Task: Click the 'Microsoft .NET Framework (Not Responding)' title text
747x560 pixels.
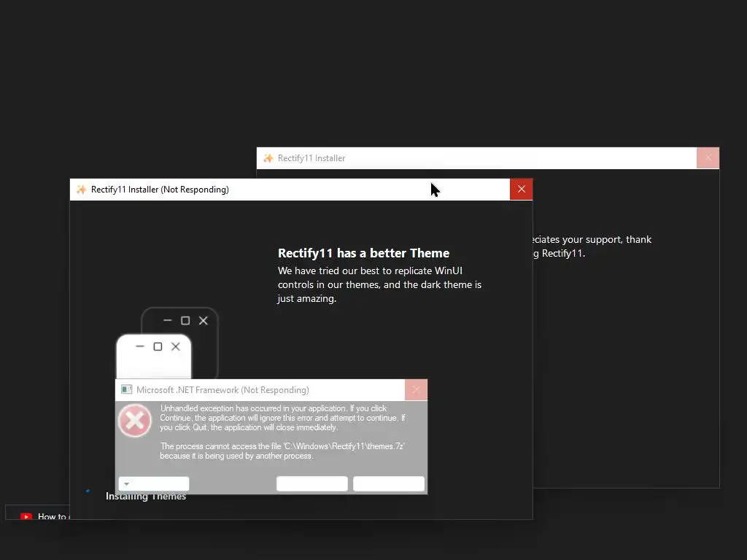Action: coord(222,390)
